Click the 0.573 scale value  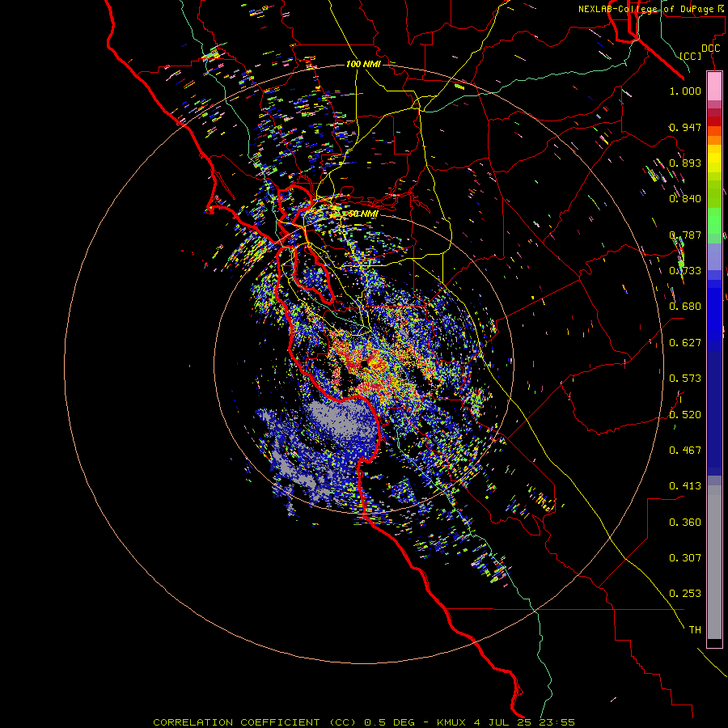click(685, 379)
